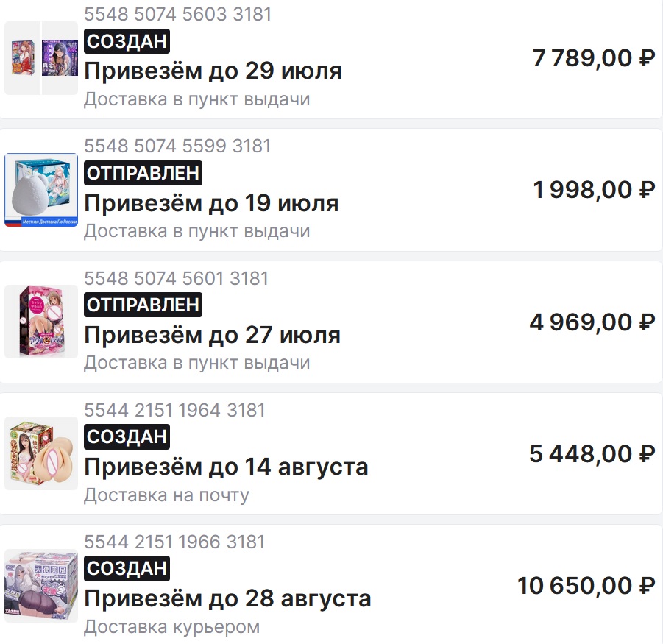This screenshot has width=663, height=644.
Task: Click product thumbnail of the 5 448,00 ₽ order
Action: pos(41,453)
